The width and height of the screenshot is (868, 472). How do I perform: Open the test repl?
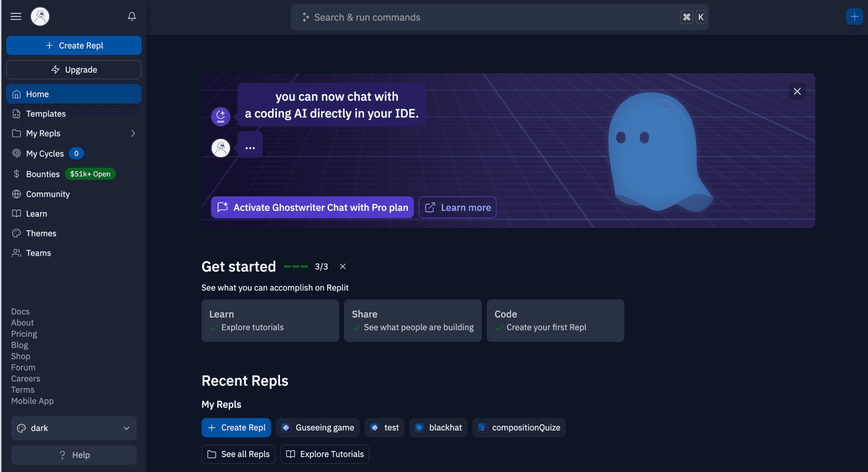click(385, 428)
